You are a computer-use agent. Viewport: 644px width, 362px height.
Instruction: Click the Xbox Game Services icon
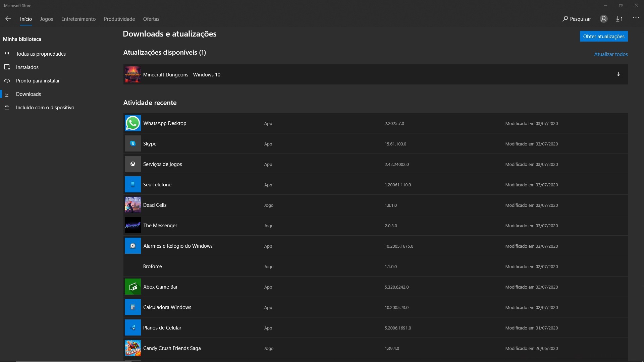click(132, 164)
